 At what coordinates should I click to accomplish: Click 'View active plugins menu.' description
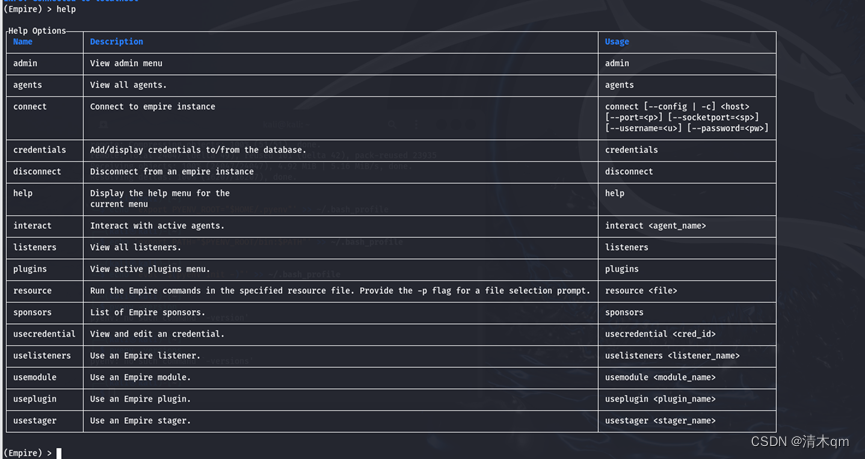click(x=150, y=269)
